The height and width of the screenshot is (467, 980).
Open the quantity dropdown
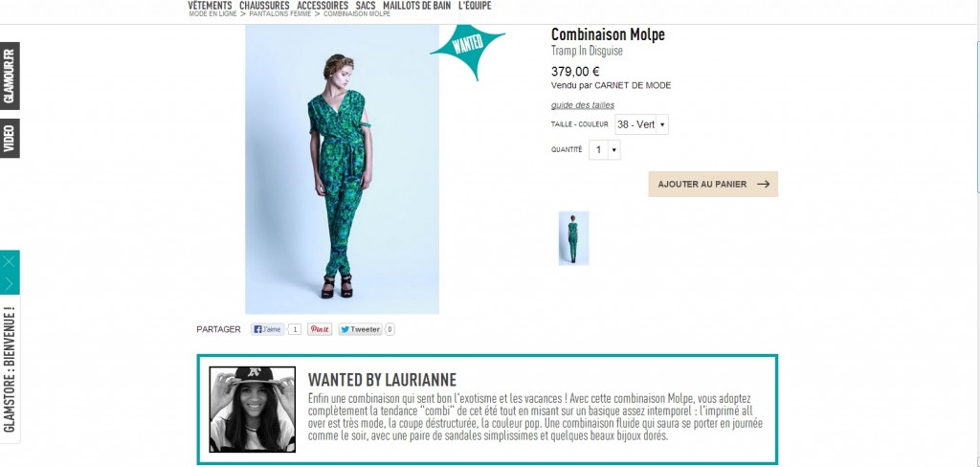[x=605, y=150]
